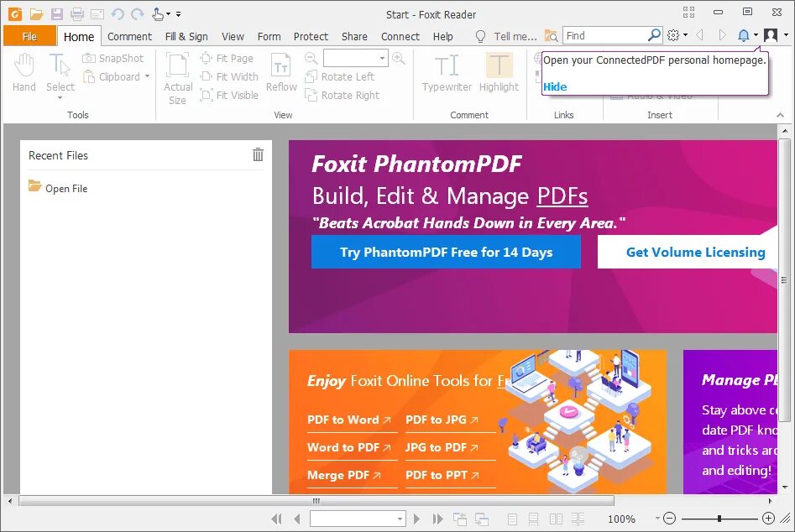The width and height of the screenshot is (795, 532).
Task: Hide the ConnectedPDF tooltip
Action: [x=555, y=86]
